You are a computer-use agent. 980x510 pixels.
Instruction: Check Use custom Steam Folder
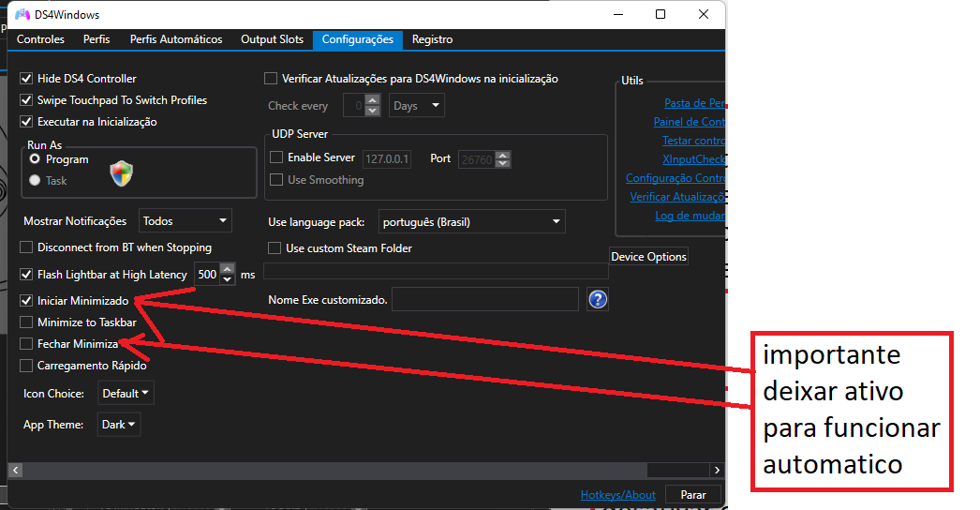[x=275, y=248]
